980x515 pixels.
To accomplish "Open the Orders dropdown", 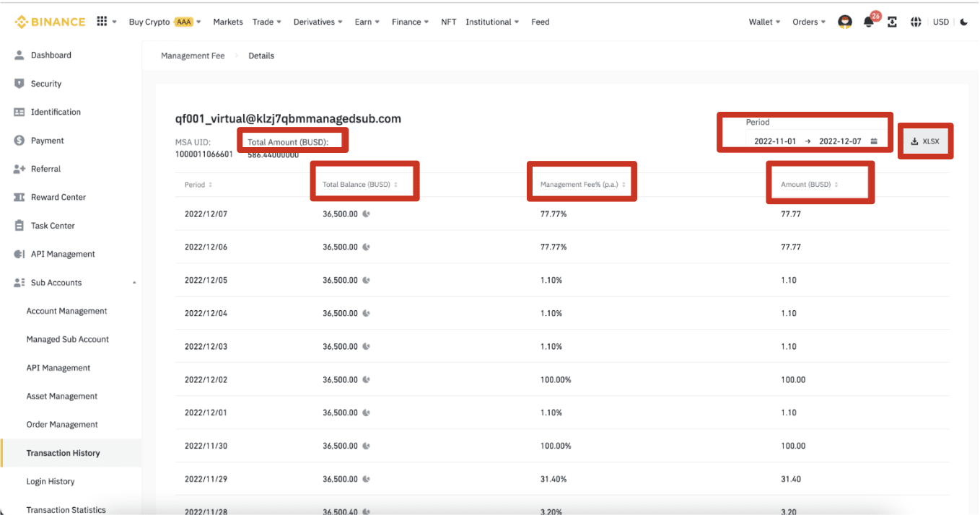I will click(x=810, y=22).
